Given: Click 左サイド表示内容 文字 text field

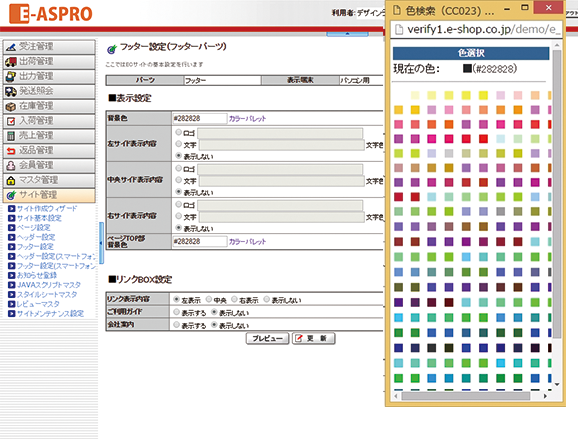Looking at the screenshot, I should 282,145.
